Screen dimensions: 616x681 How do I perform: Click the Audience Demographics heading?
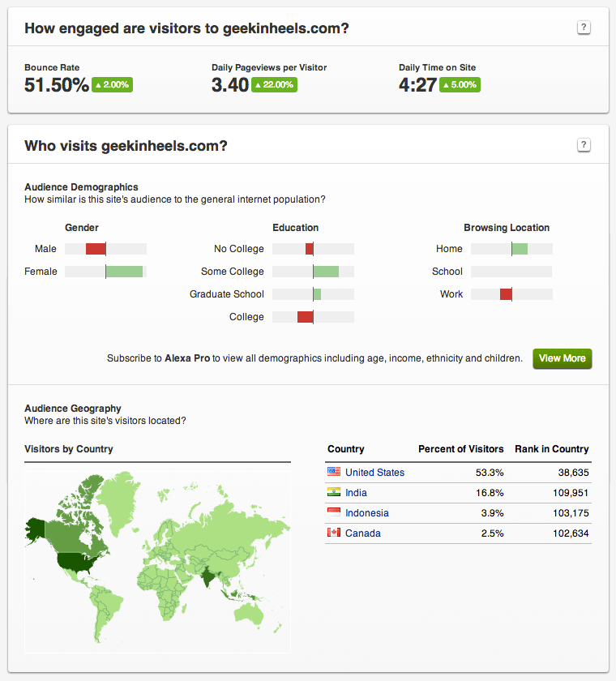[x=81, y=187]
